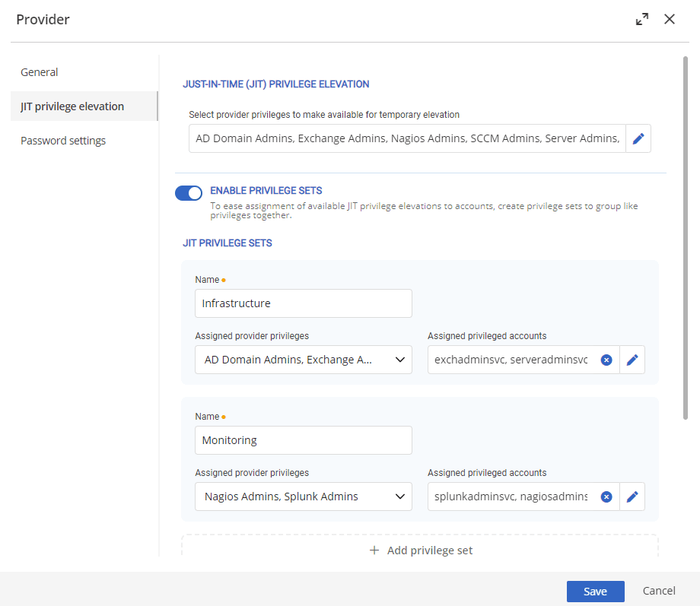Screen dimensions: 700x606
Task: Disable the Enable Privilege Sets toggle
Action: pyautogui.click(x=188, y=193)
